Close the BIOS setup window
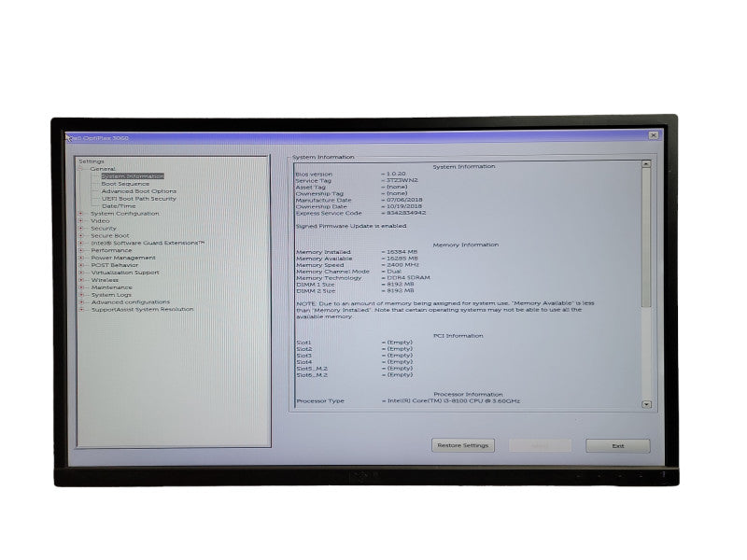The width and height of the screenshot is (747, 560). tap(654, 135)
